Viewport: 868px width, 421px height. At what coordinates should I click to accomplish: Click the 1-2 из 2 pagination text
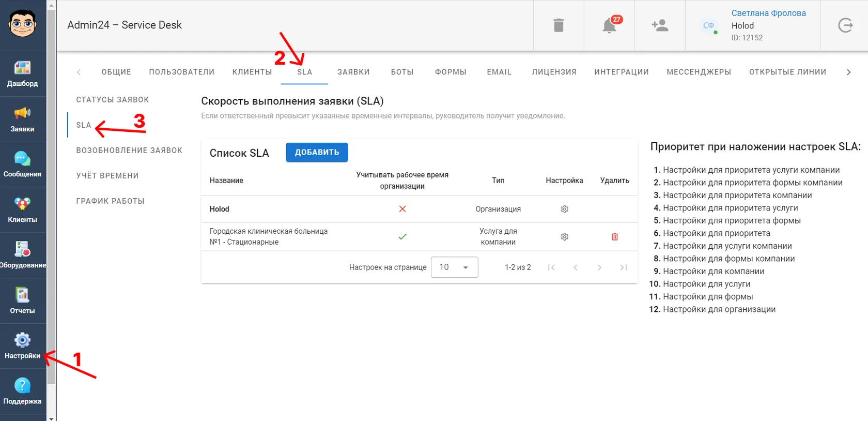click(x=518, y=267)
